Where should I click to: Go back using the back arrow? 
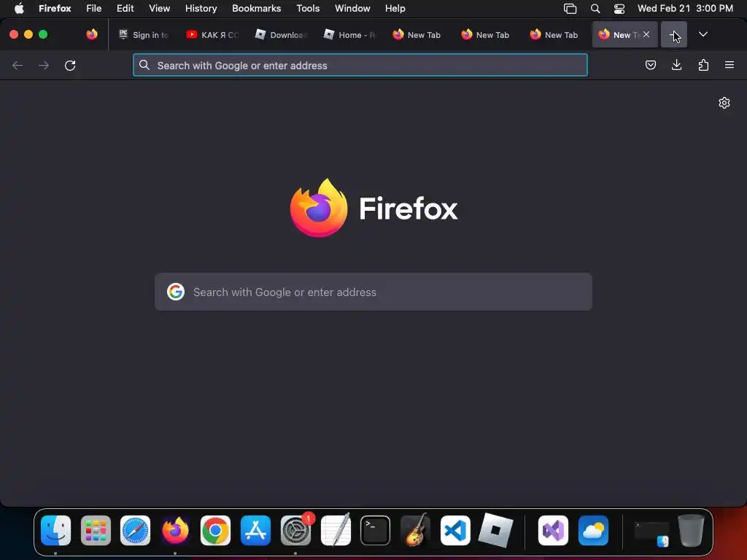[x=18, y=65]
